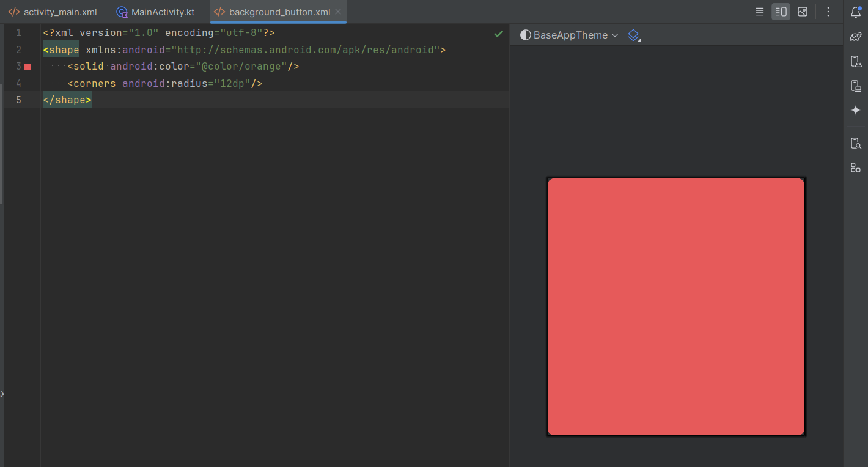
Task: Switch to Design-only view icon
Action: (x=803, y=12)
